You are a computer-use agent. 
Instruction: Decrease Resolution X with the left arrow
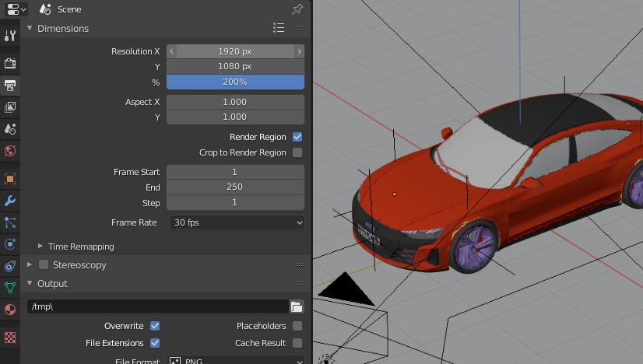coord(171,51)
